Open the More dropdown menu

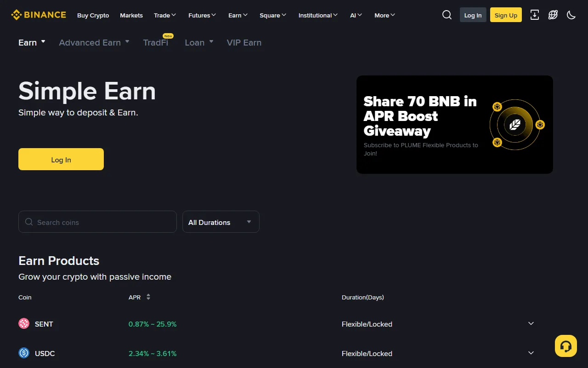pos(384,15)
